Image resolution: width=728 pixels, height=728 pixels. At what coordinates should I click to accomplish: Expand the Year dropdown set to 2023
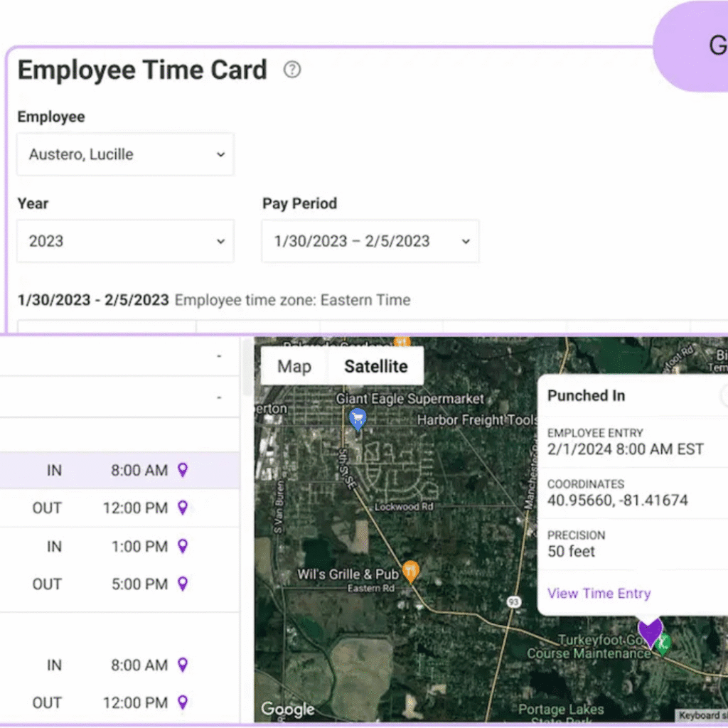(125, 241)
